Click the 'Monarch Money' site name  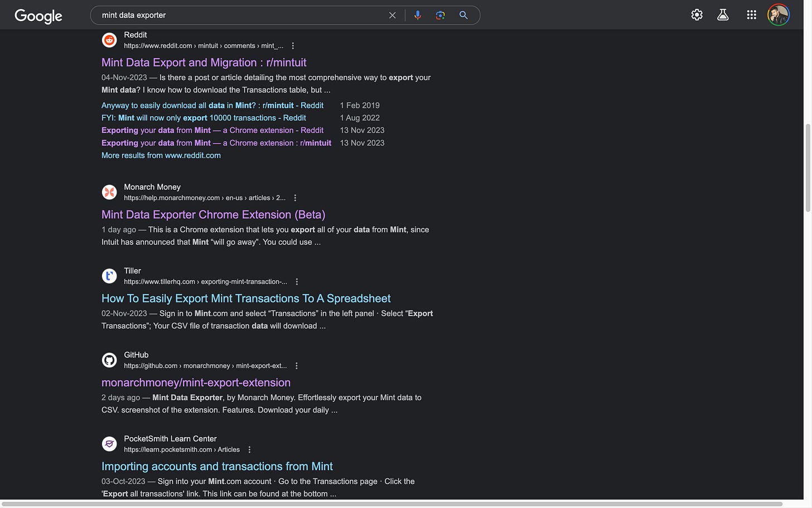(152, 187)
